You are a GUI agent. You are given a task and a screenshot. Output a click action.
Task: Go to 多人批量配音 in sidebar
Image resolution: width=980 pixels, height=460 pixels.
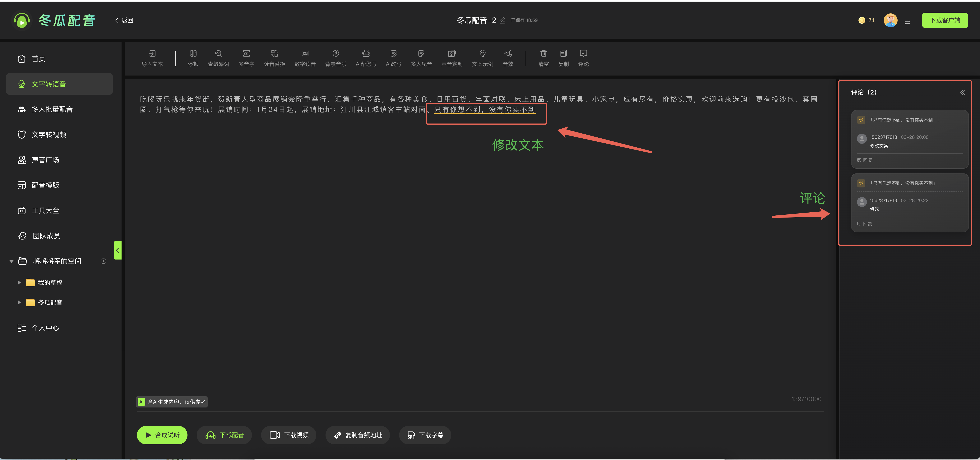[x=52, y=110]
